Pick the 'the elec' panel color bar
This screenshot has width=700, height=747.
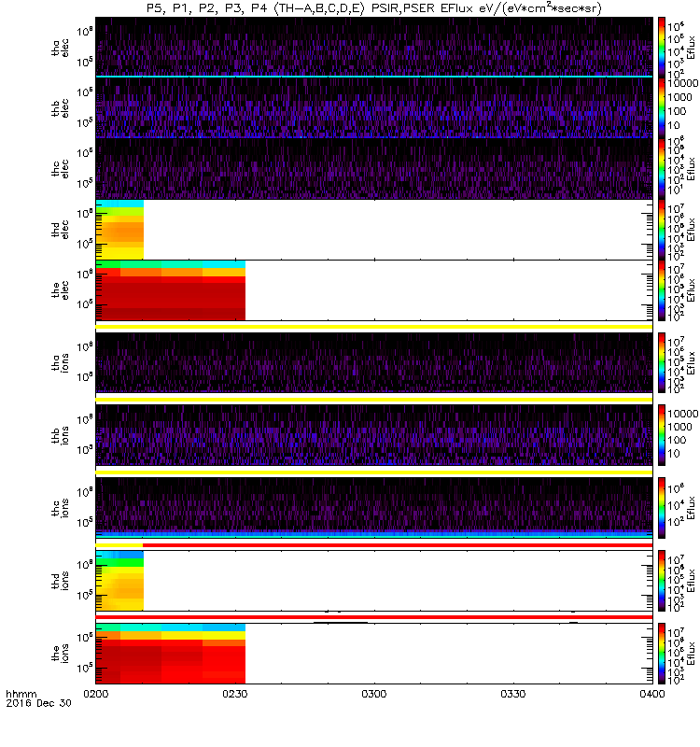click(x=662, y=290)
